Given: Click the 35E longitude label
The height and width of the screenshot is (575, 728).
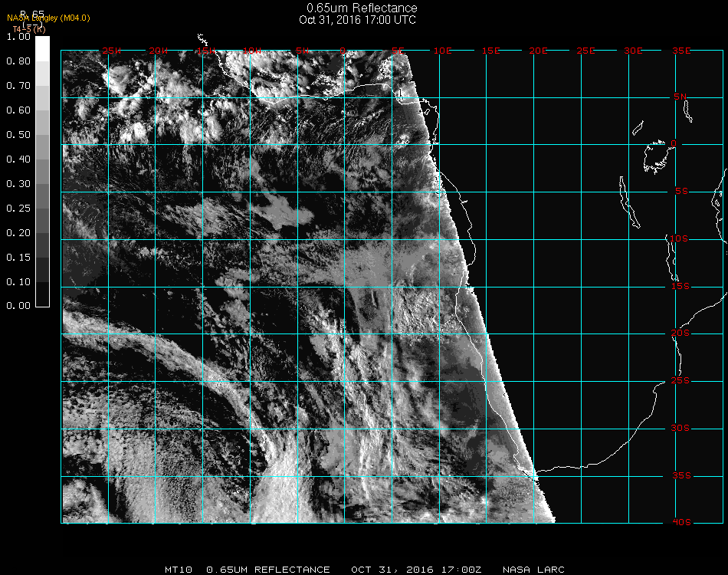Looking at the screenshot, I should pyautogui.click(x=681, y=51).
